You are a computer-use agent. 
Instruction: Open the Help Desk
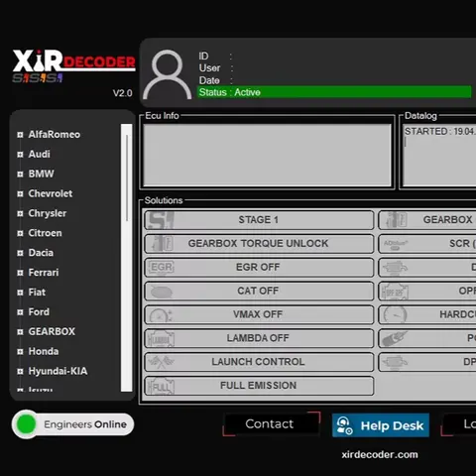[x=381, y=425]
